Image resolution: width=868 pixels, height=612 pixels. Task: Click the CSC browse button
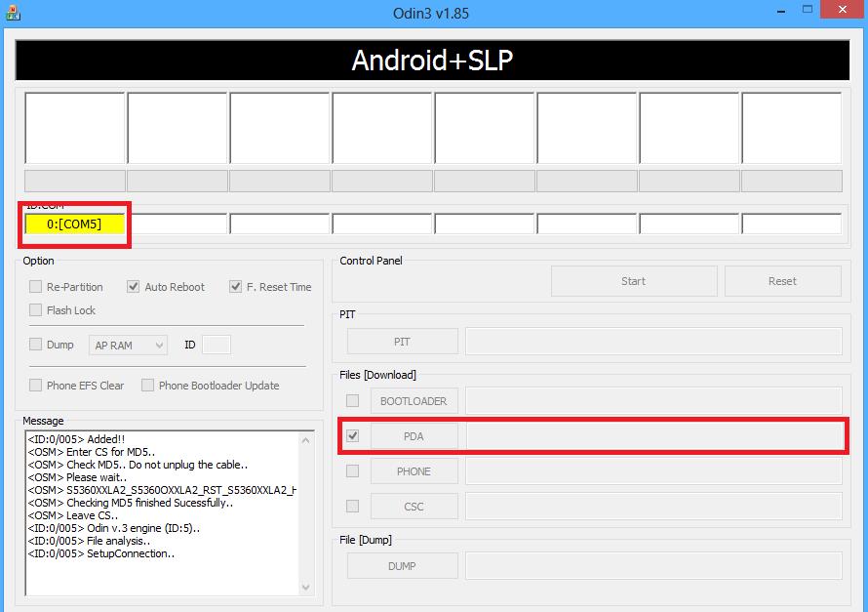coord(414,507)
